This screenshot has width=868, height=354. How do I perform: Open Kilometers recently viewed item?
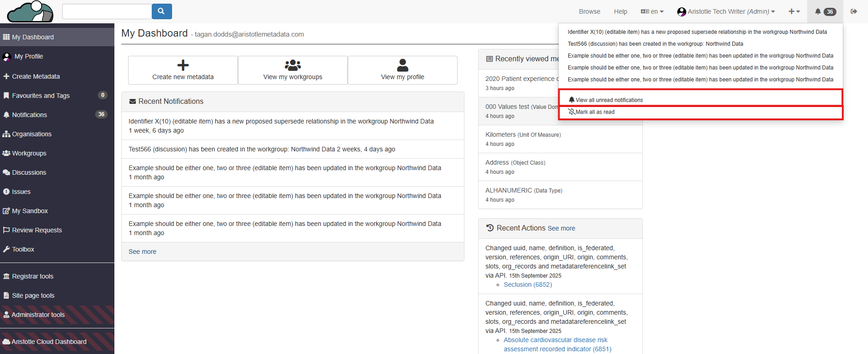click(x=500, y=134)
